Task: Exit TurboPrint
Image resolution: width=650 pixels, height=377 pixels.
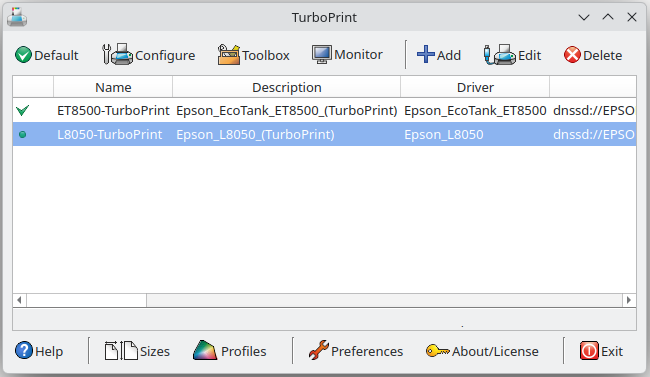Action: pos(601,351)
